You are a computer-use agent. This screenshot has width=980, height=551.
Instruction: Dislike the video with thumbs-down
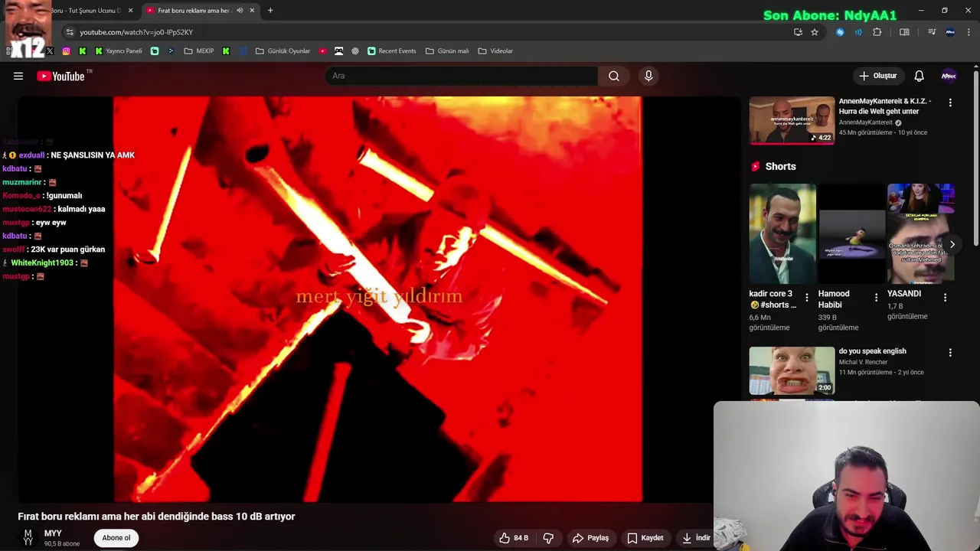pyautogui.click(x=548, y=538)
